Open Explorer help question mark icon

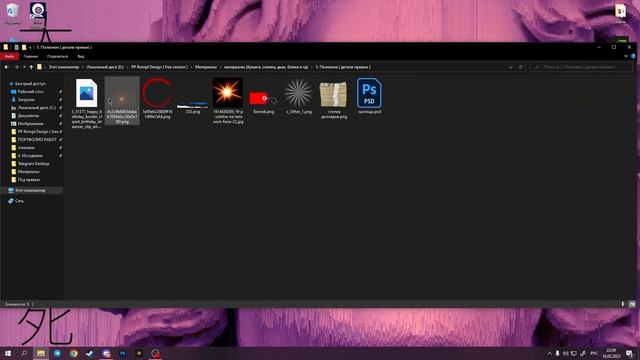click(633, 56)
